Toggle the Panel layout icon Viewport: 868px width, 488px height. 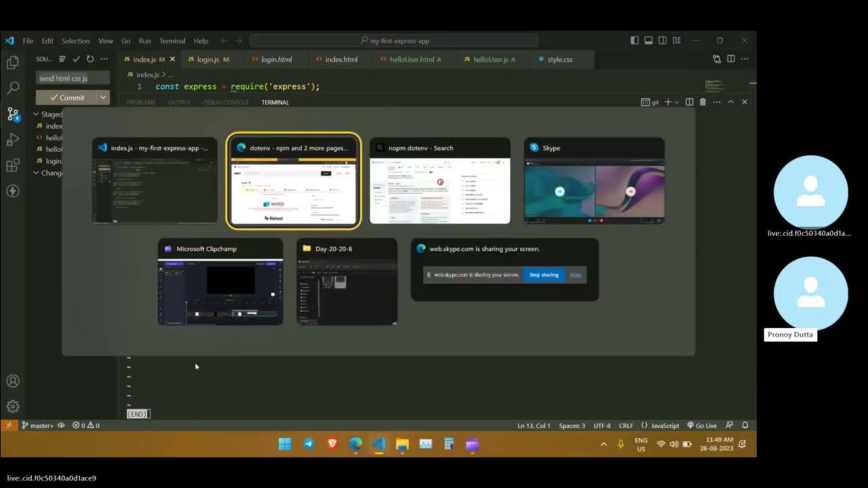tap(648, 41)
